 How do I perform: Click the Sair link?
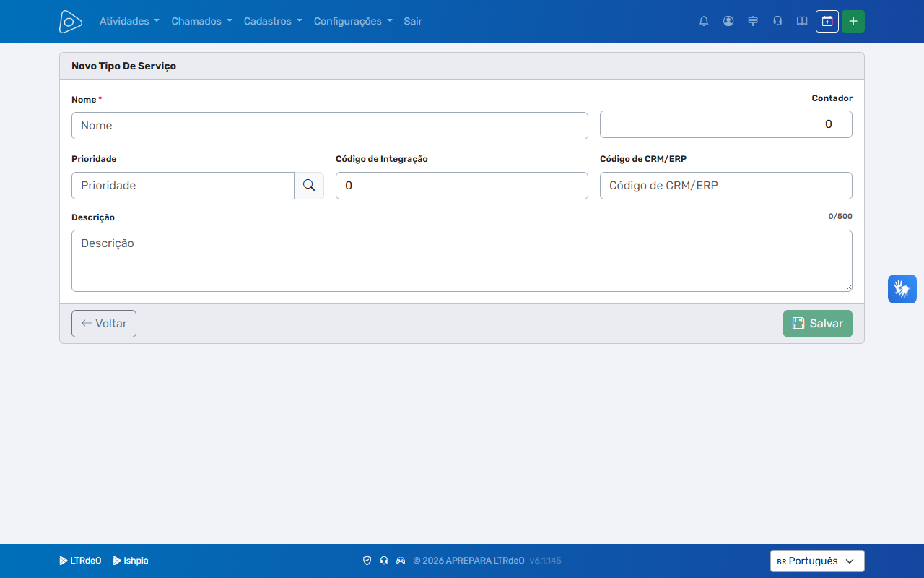413,21
